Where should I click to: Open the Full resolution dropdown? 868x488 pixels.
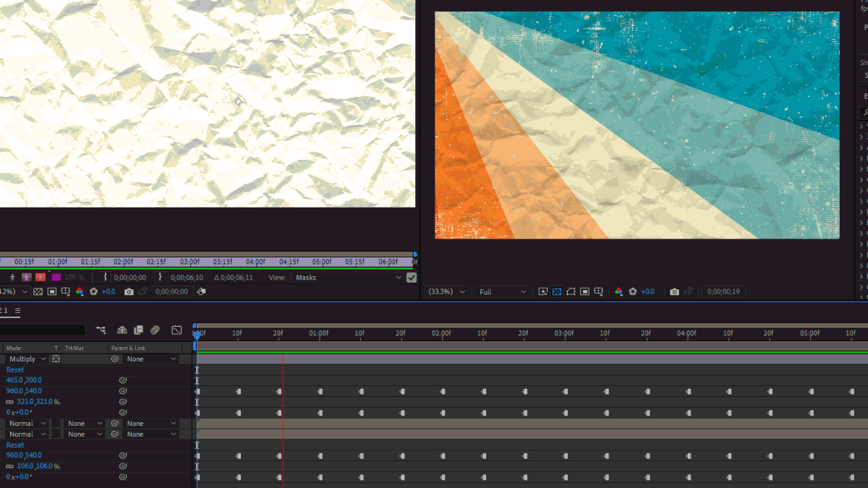[x=503, y=291]
